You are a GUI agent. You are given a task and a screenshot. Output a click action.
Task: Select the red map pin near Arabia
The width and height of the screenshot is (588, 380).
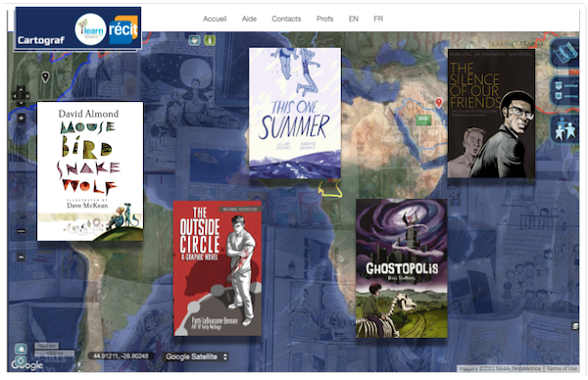pyautogui.click(x=438, y=102)
